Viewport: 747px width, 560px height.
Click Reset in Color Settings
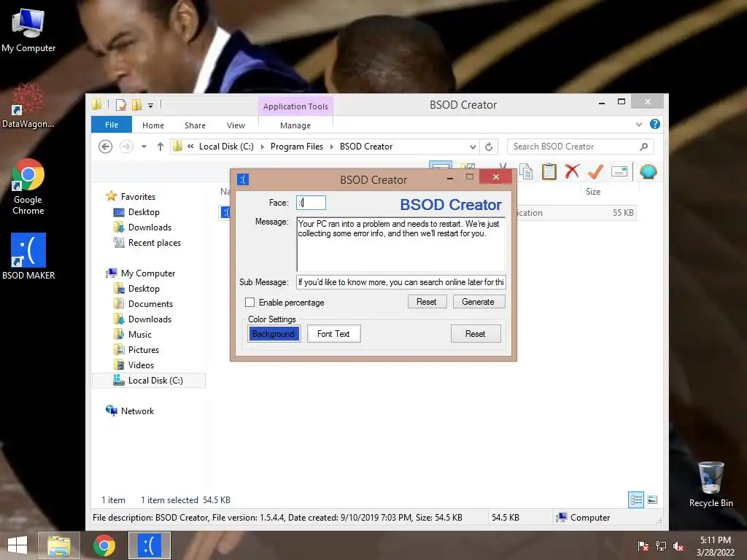476,334
